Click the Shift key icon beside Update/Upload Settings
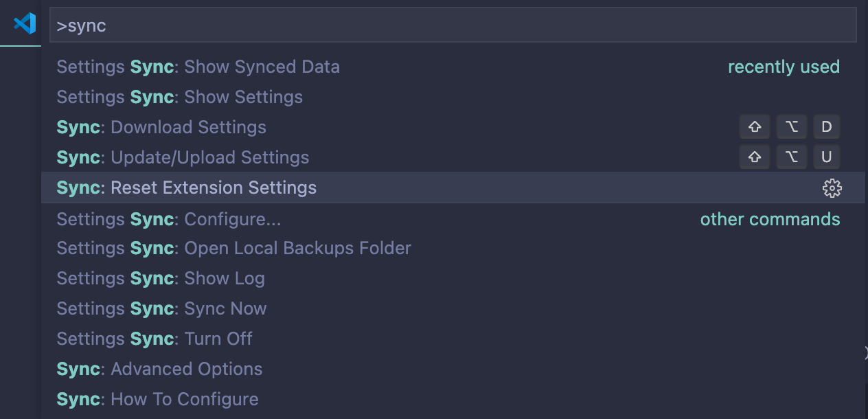Image resolution: width=868 pixels, height=419 pixels. [755, 157]
